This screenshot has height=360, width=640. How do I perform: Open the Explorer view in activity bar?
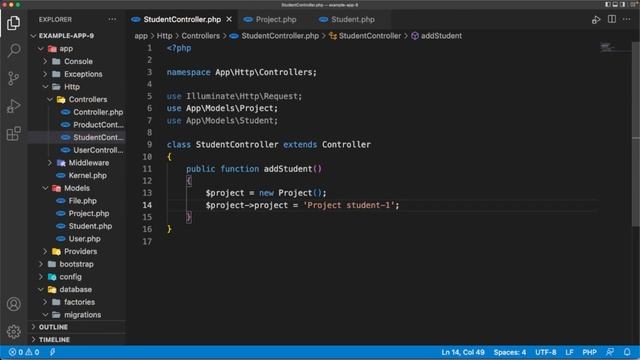pyautogui.click(x=13, y=23)
